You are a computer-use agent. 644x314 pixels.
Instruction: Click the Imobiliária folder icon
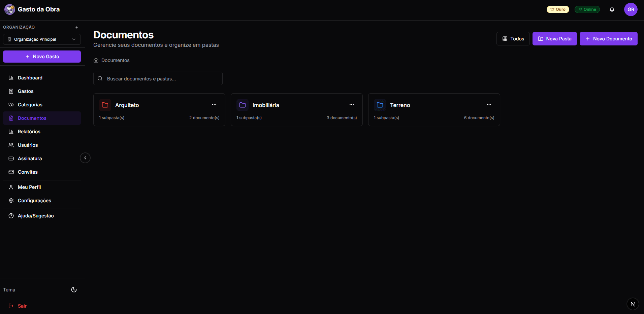(x=243, y=105)
